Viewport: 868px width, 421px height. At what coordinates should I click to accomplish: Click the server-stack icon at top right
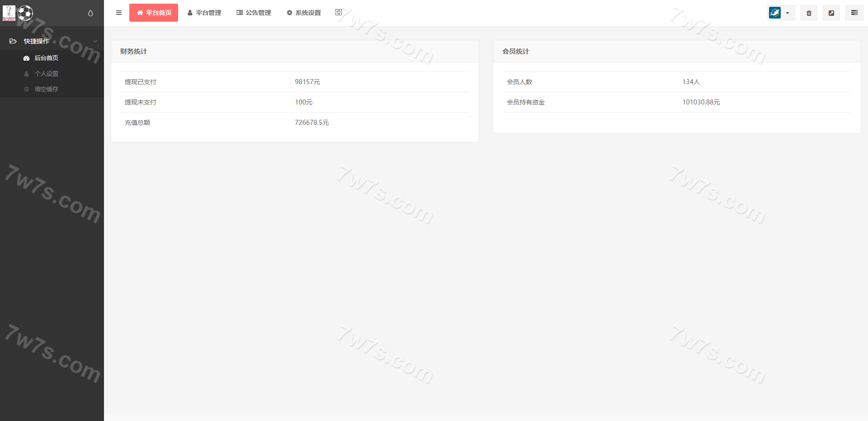point(854,13)
